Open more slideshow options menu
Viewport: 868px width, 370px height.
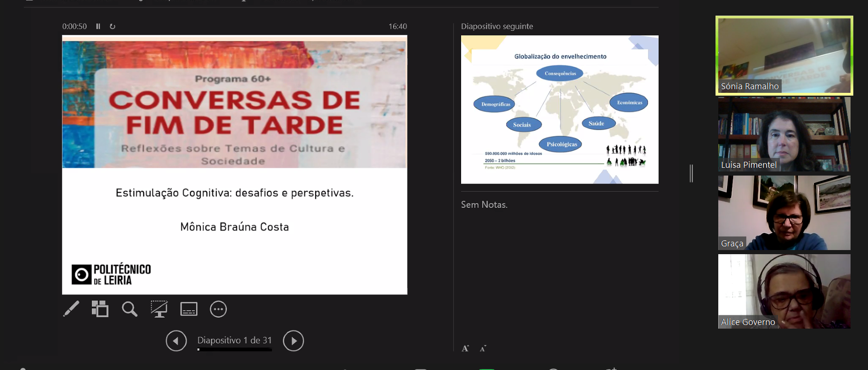click(x=218, y=309)
